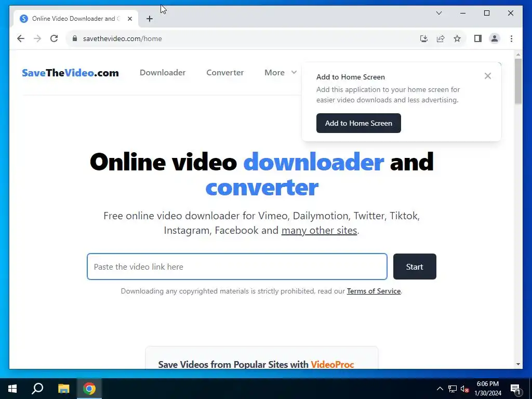Focus the Paste the video link field
The height and width of the screenshot is (399, 532).
pyautogui.click(x=237, y=267)
